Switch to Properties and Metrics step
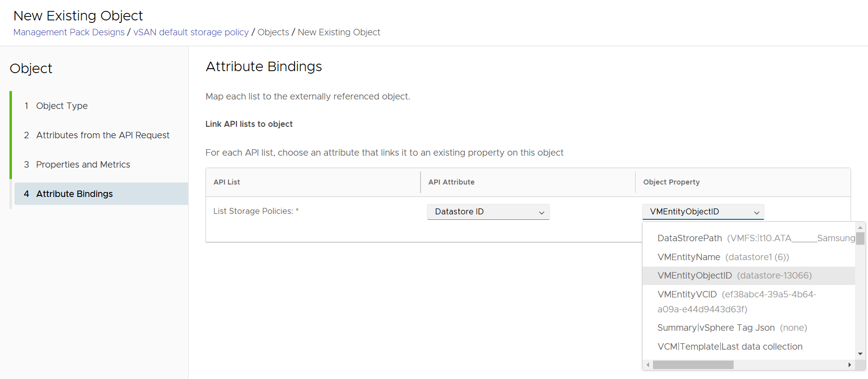This screenshot has width=868, height=379. point(83,165)
